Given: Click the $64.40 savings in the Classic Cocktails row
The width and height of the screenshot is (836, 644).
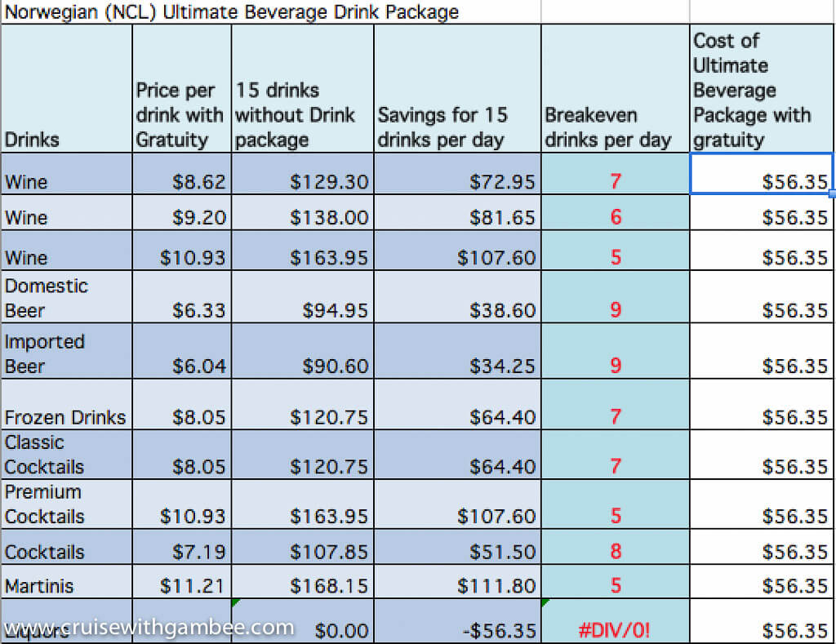Looking at the screenshot, I should click(457, 454).
